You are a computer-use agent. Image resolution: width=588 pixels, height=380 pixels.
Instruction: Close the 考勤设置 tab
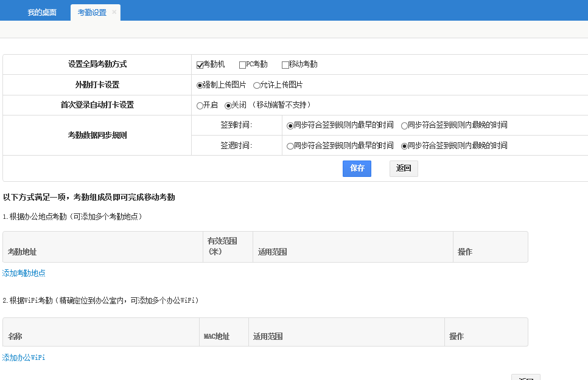point(114,12)
